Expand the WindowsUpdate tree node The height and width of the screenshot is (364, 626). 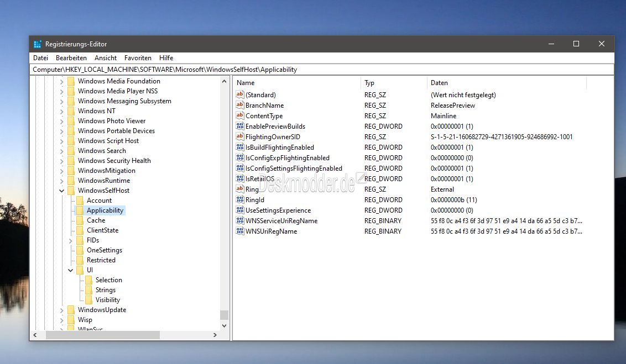62,310
